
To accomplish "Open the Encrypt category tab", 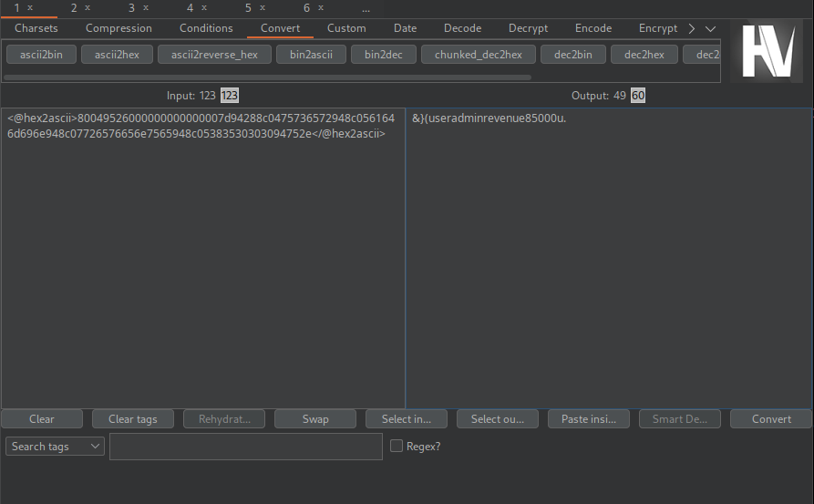I will pos(657,28).
